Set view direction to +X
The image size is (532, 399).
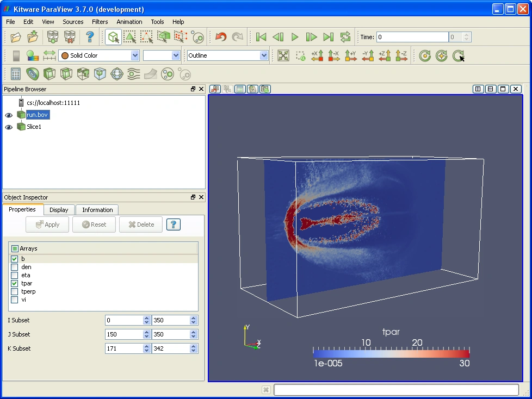[317, 55]
